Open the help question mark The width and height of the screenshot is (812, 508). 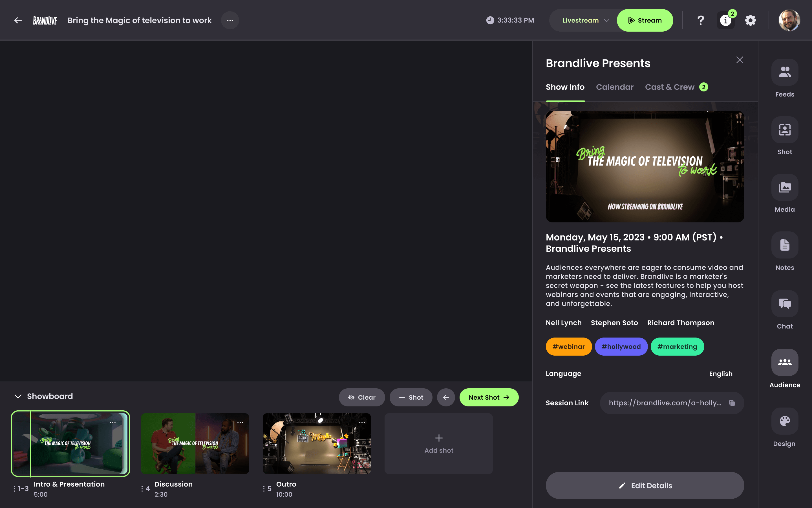tap(701, 21)
